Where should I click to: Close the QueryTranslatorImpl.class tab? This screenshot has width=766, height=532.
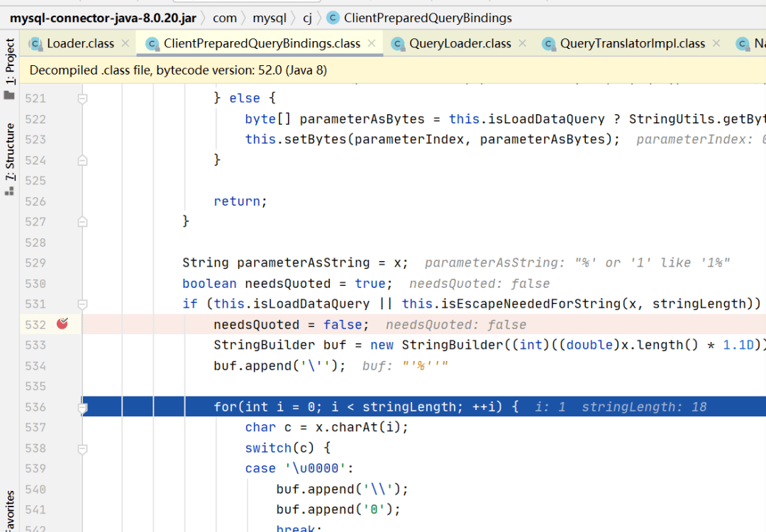click(716, 43)
